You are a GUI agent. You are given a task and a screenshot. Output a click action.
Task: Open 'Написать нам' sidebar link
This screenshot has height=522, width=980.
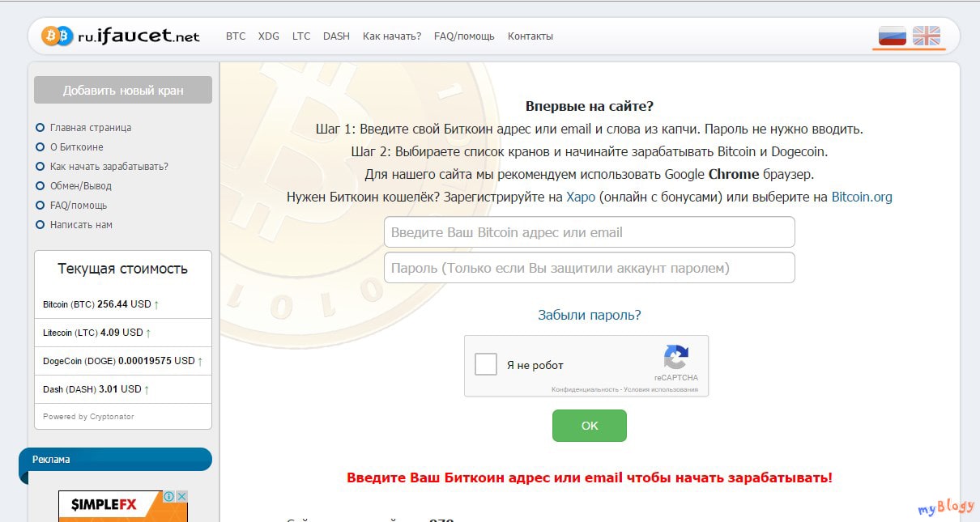(x=81, y=225)
